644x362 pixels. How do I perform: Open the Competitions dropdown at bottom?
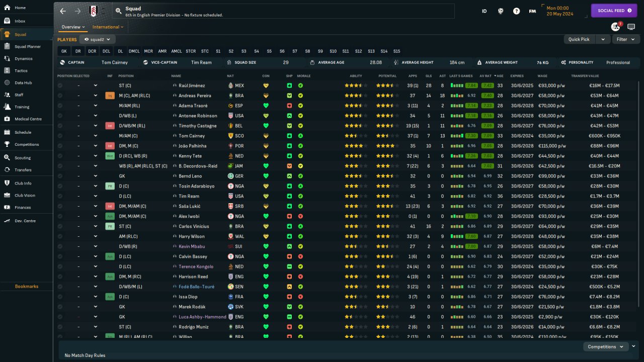(x=606, y=346)
